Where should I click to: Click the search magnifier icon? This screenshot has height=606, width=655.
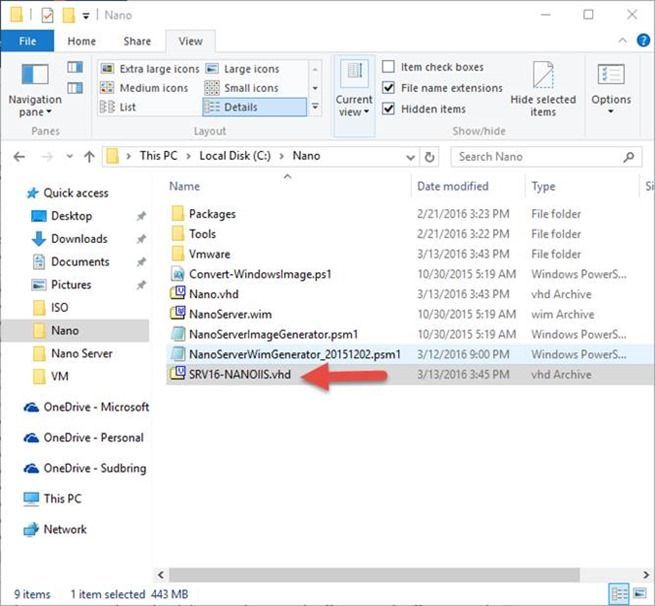click(x=628, y=157)
